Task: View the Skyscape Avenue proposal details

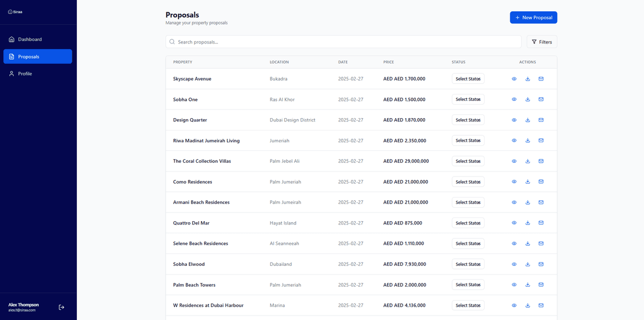Action: (x=514, y=78)
